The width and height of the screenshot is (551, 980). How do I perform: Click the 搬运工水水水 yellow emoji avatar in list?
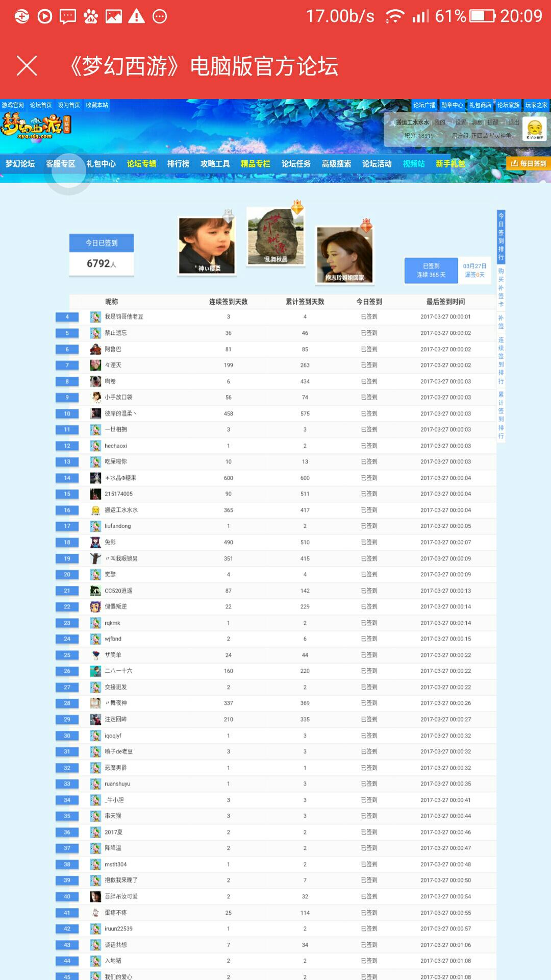[x=95, y=510]
